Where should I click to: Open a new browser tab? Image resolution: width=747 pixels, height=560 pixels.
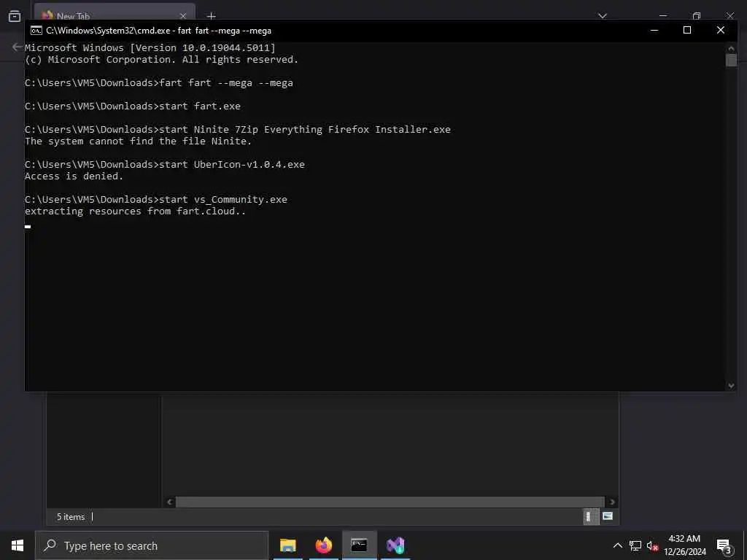point(212,16)
